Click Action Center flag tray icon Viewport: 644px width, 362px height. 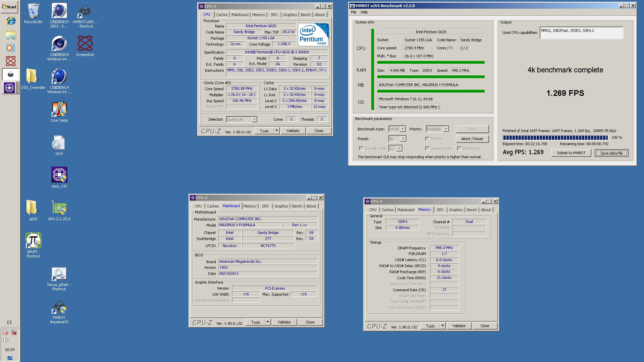6,333
